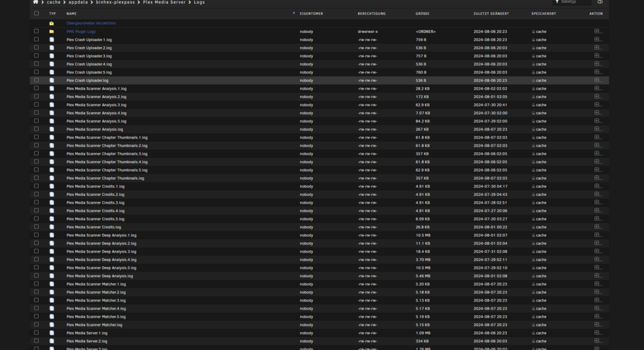Toggle the name sort direction arrow
Image resolution: width=644 pixels, height=350 pixels.
click(x=294, y=13)
